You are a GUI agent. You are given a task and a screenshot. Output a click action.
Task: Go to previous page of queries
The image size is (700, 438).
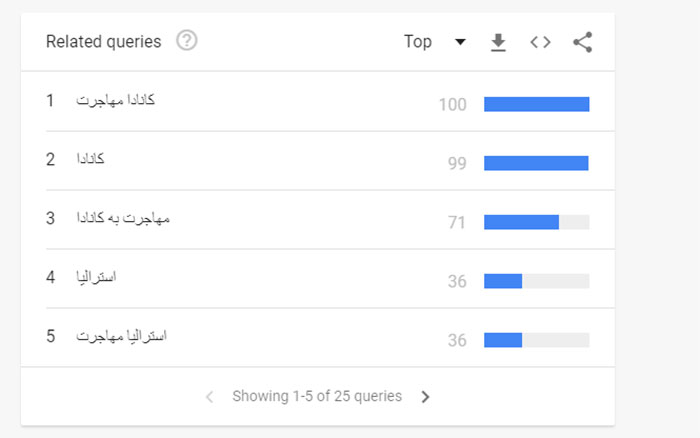tap(209, 396)
